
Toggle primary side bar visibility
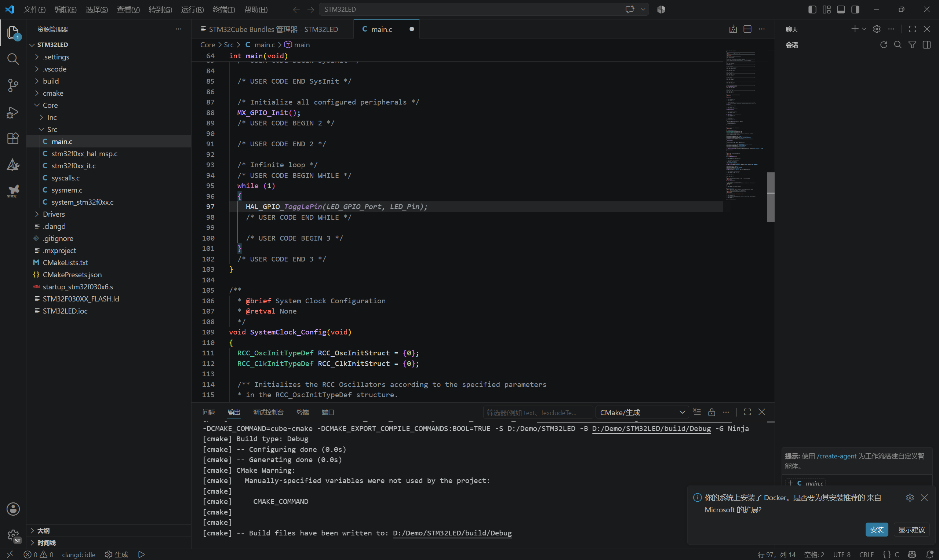click(812, 10)
